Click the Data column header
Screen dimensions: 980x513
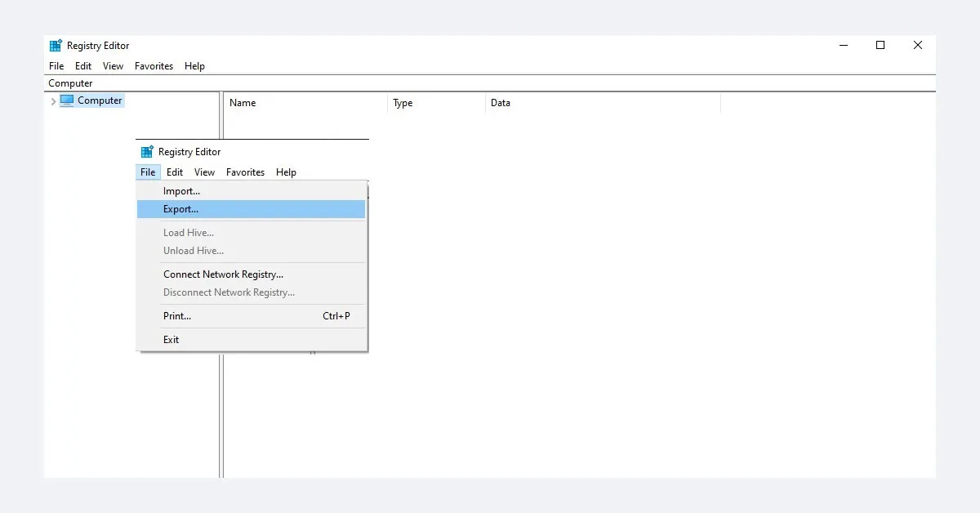(x=500, y=103)
